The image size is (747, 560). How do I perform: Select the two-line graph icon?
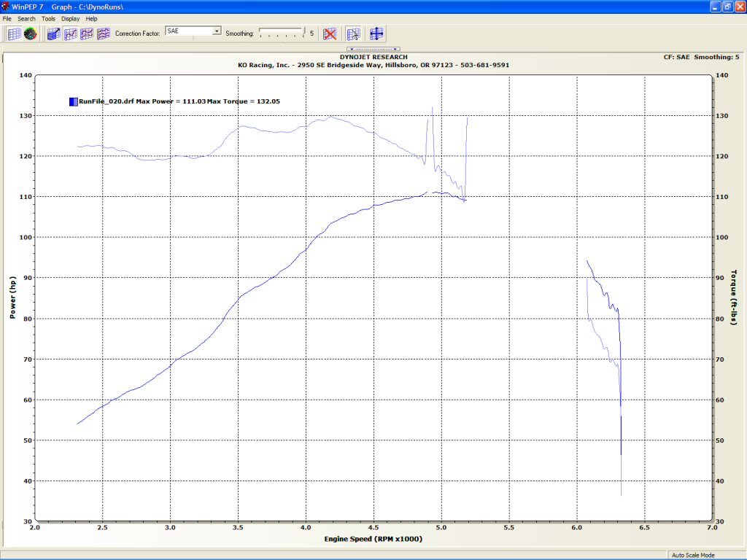tap(87, 34)
